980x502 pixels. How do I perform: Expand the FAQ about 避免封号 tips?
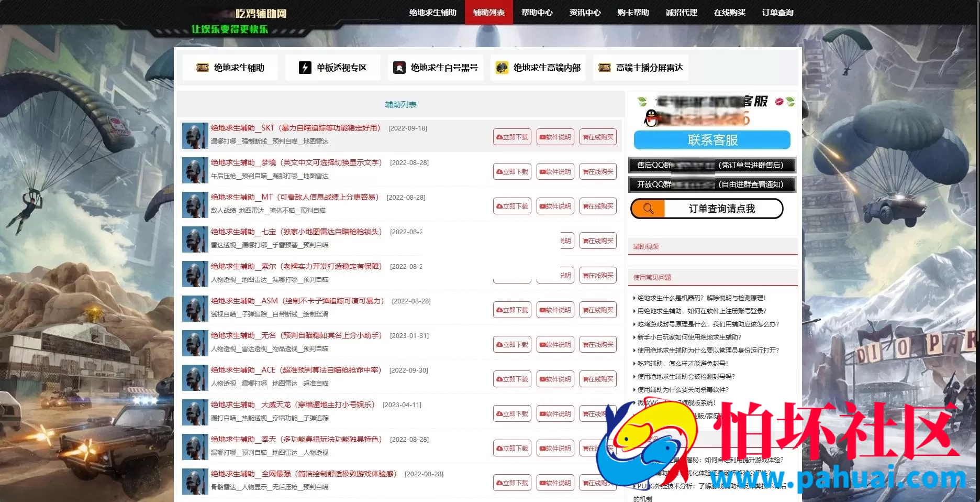click(x=681, y=363)
